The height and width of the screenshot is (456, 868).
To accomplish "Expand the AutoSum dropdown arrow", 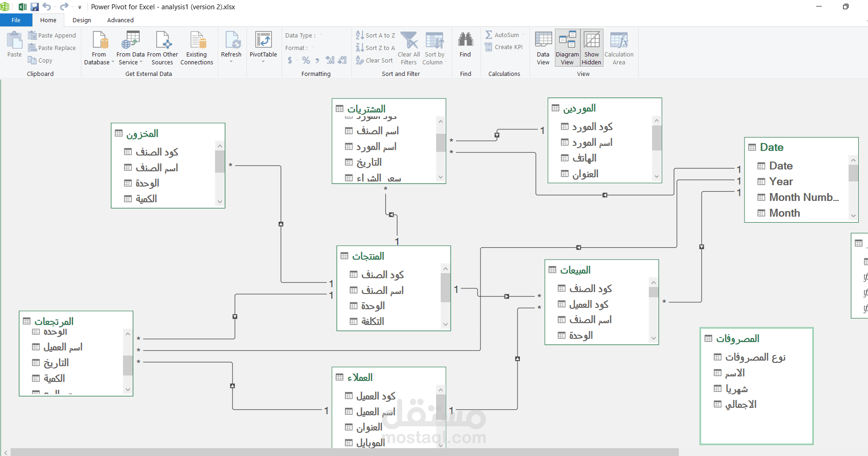I will (x=523, y=35).
